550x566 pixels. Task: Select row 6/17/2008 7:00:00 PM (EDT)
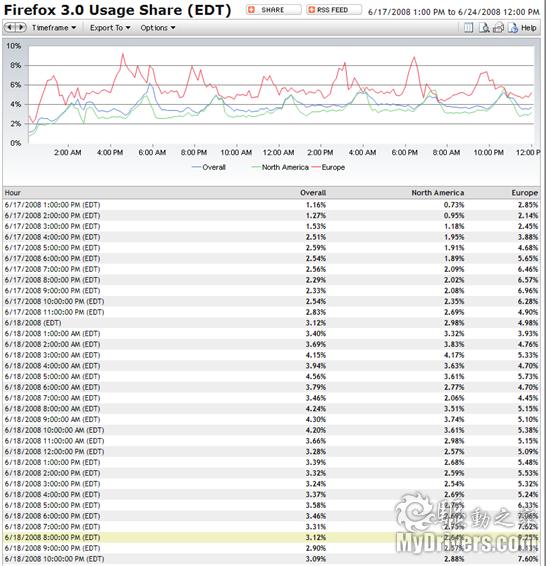pos(271,269)
